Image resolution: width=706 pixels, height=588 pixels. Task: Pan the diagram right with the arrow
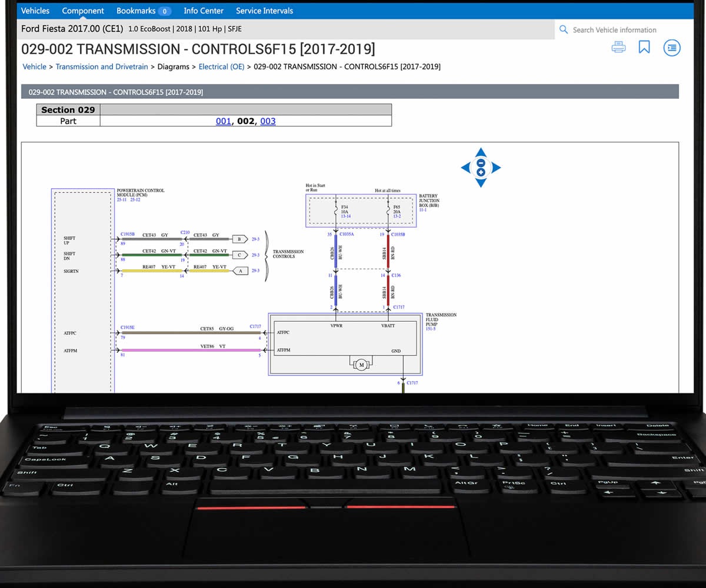coord(496,168)
